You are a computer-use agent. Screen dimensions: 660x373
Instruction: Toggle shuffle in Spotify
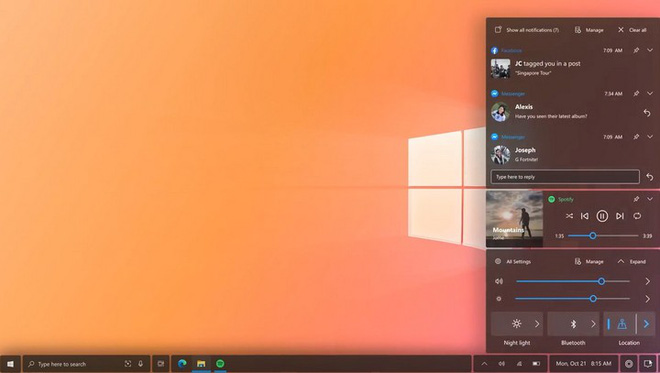[x=569, y=216]
